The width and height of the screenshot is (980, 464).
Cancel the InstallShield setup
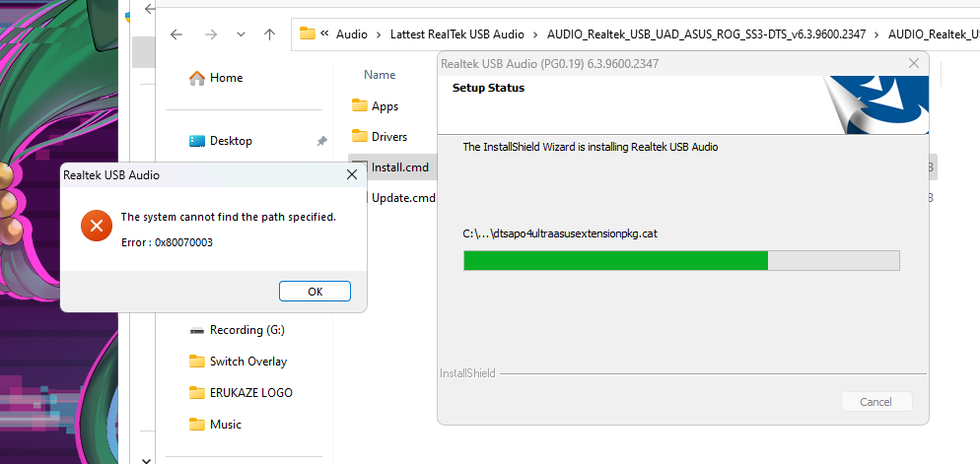(x=876, y=402)
